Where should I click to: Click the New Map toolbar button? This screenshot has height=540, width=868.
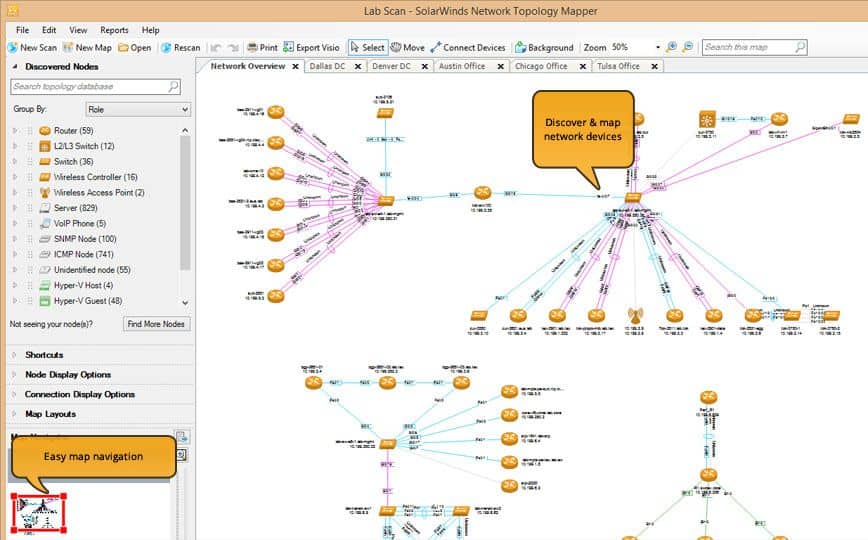pos(87,48)
